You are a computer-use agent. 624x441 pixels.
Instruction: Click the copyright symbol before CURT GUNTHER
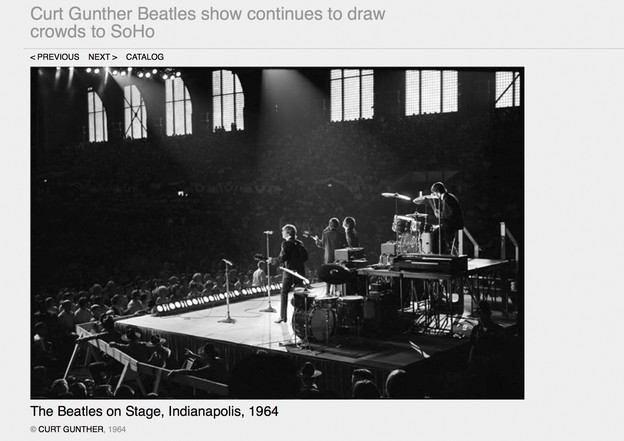pos(33,429)
